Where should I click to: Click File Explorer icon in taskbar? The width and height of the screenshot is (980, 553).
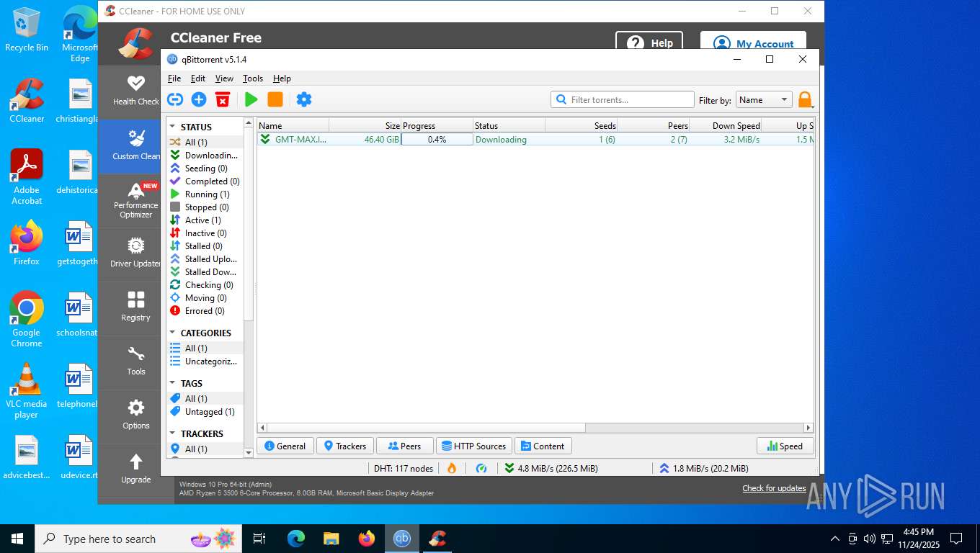pos(331,538)
